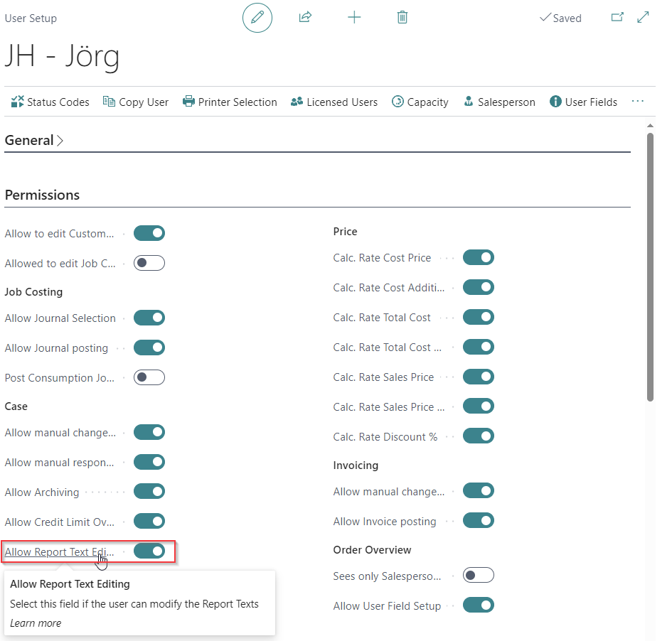
Task: Open page in new window icon
Action: pos(617,18)
